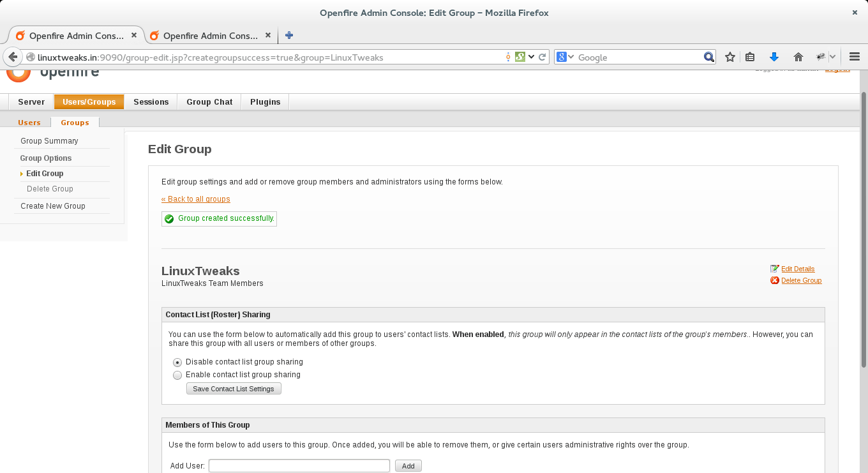Screen dimensions: 868x473
Task: Select the first Openfire Admin Console tab
Action: click(77, 36)
